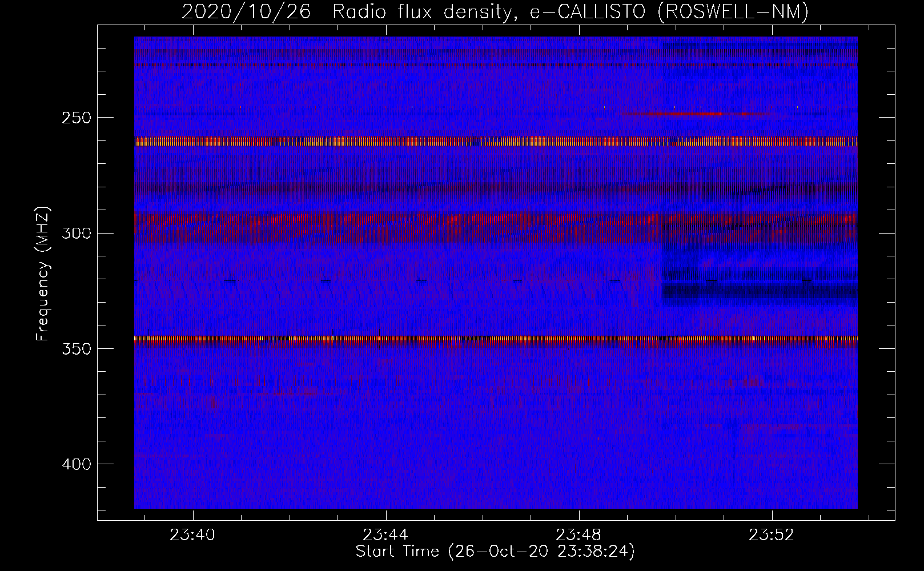Click the bright yellow band near 260 MHz

coord(496,141)
